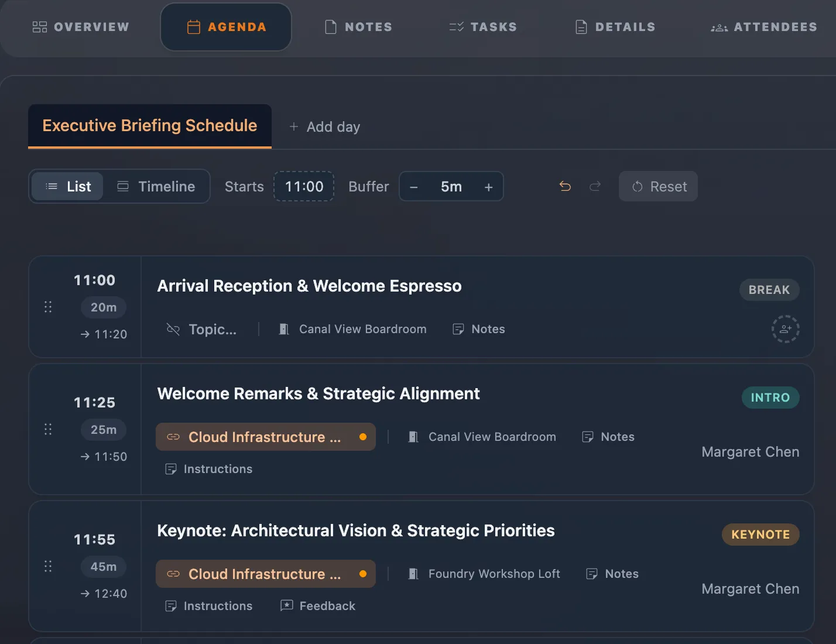836x644 pixels.
Task: Switch to List view
Action: 68,187
